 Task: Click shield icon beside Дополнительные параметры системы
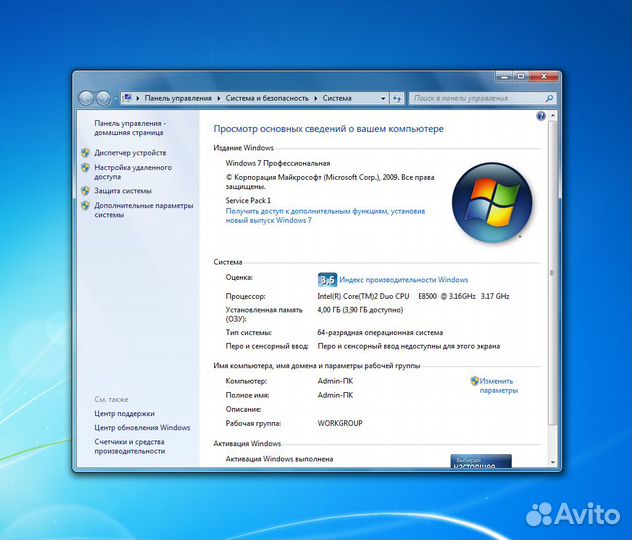85,206
